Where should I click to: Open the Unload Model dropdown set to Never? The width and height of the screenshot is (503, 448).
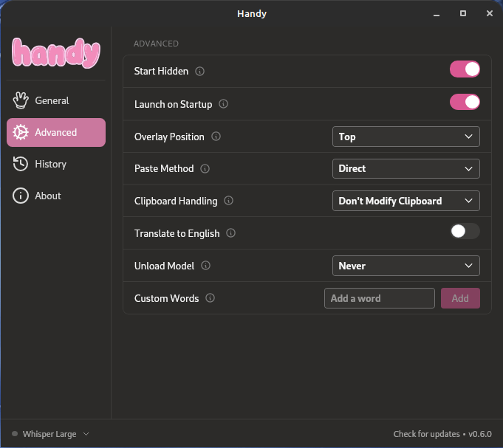point(406,266)
